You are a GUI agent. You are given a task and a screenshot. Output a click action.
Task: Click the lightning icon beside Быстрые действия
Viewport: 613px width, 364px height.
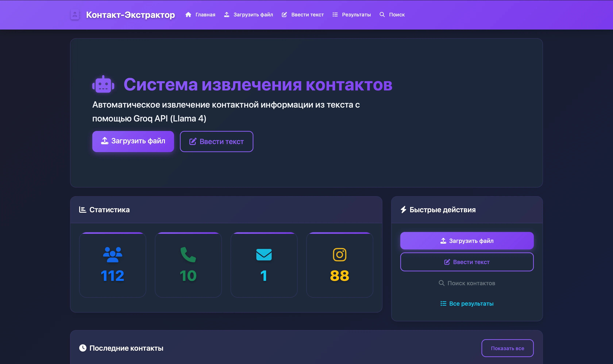tap(404, 210)
